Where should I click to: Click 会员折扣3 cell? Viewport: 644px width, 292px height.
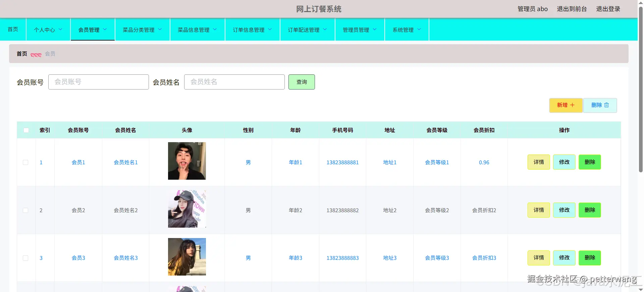pyautogui.click(x=484, y=258)
